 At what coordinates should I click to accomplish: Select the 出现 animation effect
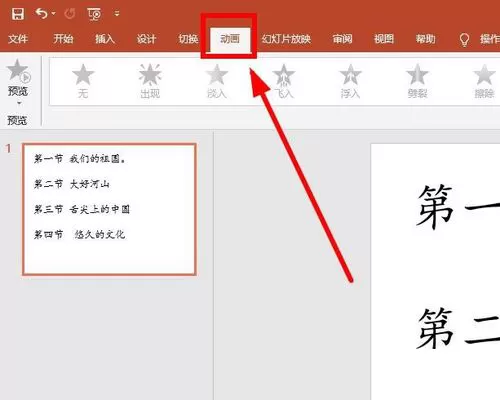[x=150, y=82]
